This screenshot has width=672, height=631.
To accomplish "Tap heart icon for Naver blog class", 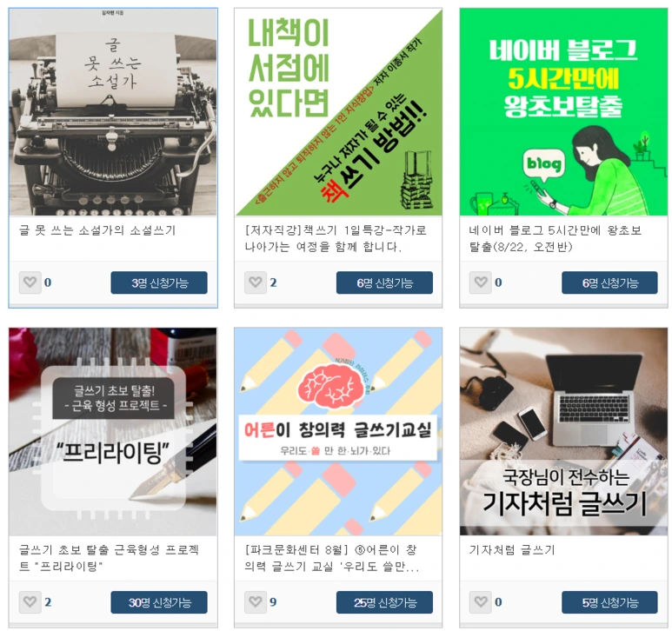I will 481,282.
